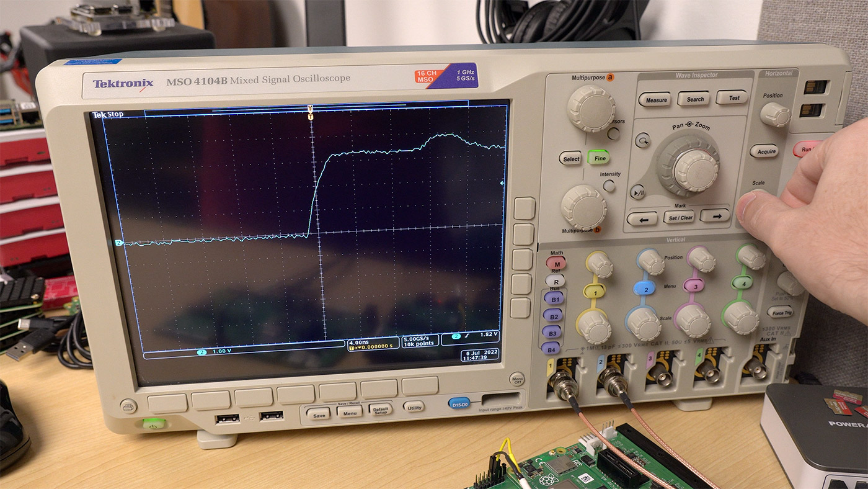Touch the "1.00 V" channel 2 scale readout
Screen dimensions: 868x489
coord(222,352)
